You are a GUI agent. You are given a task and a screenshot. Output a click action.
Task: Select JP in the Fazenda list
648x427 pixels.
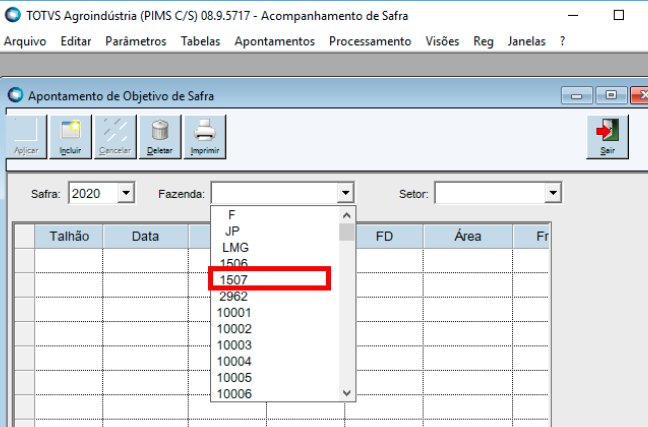click(x=275, y=231)
